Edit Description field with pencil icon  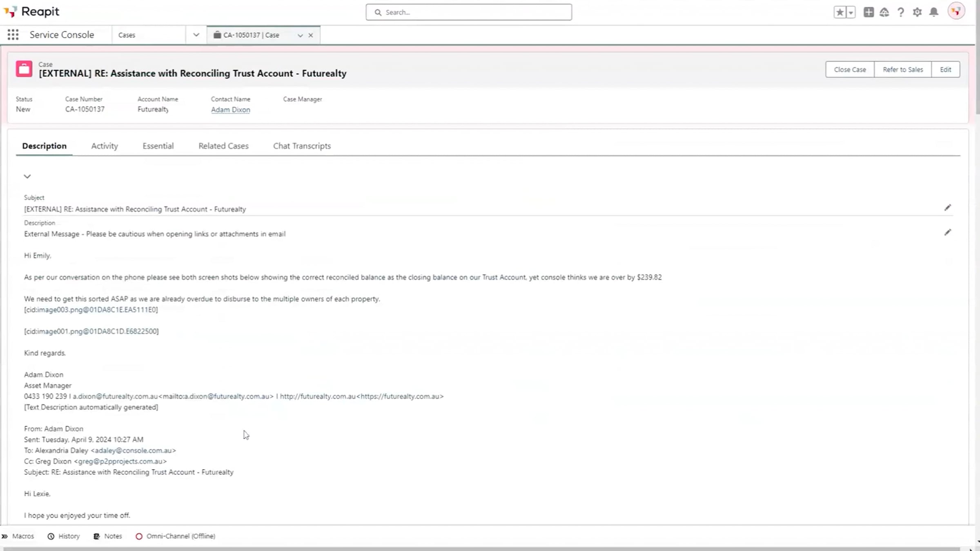coord(947,232)
